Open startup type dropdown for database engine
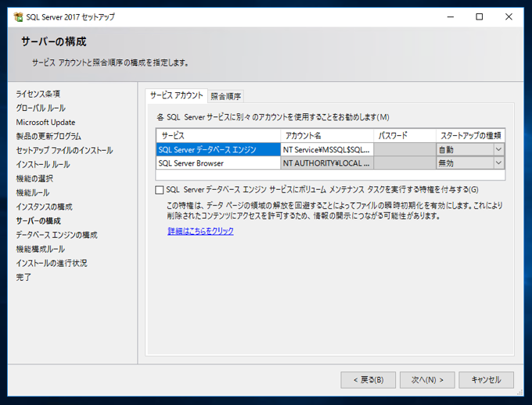Viewport: 532px width, 405px height. (498, 149)
